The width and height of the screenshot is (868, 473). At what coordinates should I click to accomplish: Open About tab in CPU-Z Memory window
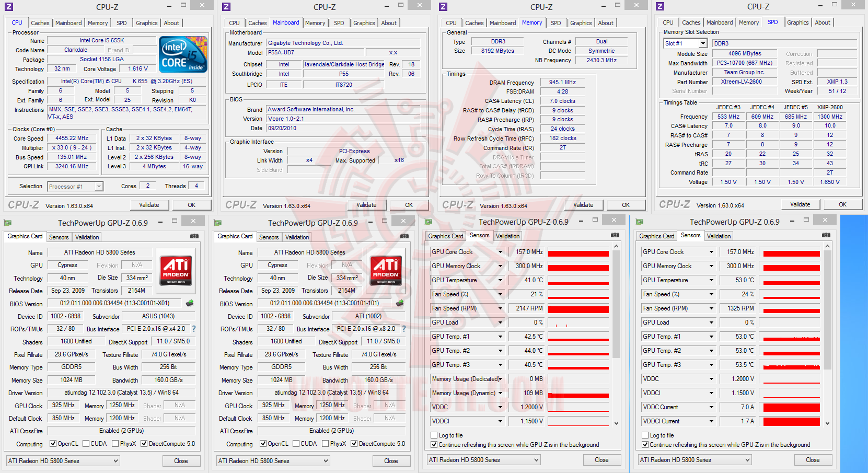(606, 23)
